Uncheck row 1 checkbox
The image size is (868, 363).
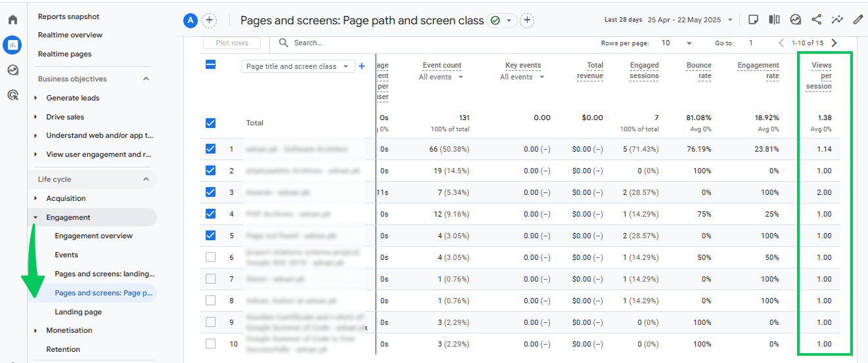pos(210,149)
